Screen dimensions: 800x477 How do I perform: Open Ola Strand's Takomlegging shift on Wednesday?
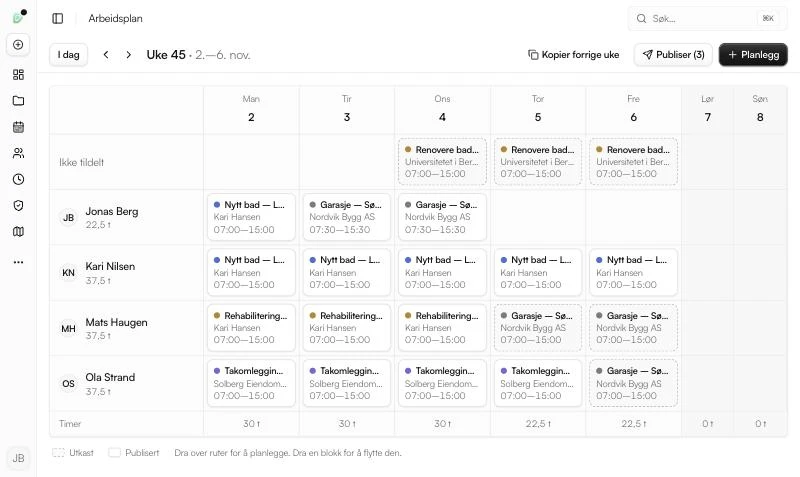(x=442, y=383)
